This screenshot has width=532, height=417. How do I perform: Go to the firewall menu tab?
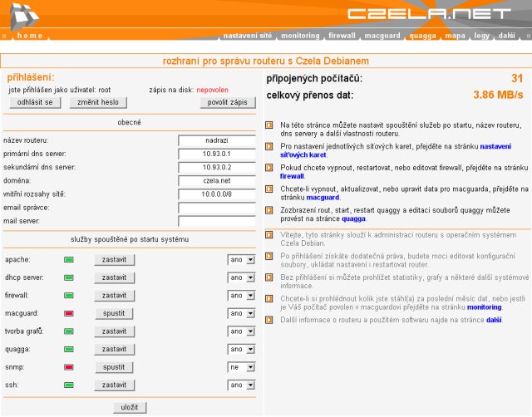point(342,37)
